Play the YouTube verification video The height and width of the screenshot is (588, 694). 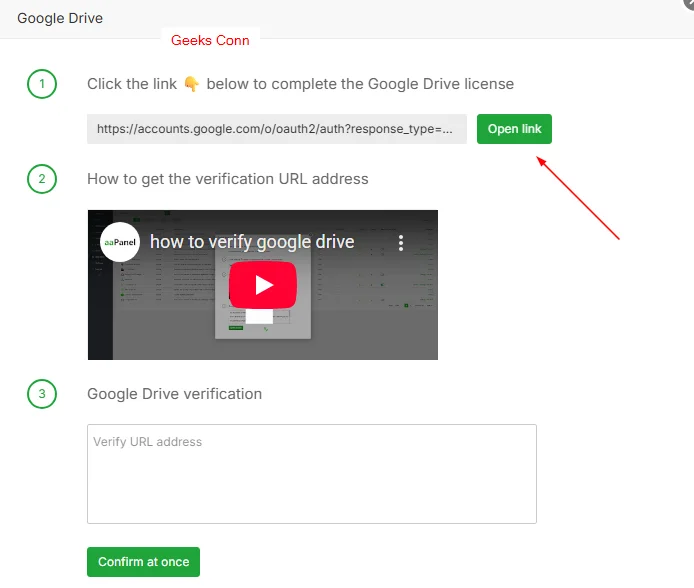coord(263,285)
